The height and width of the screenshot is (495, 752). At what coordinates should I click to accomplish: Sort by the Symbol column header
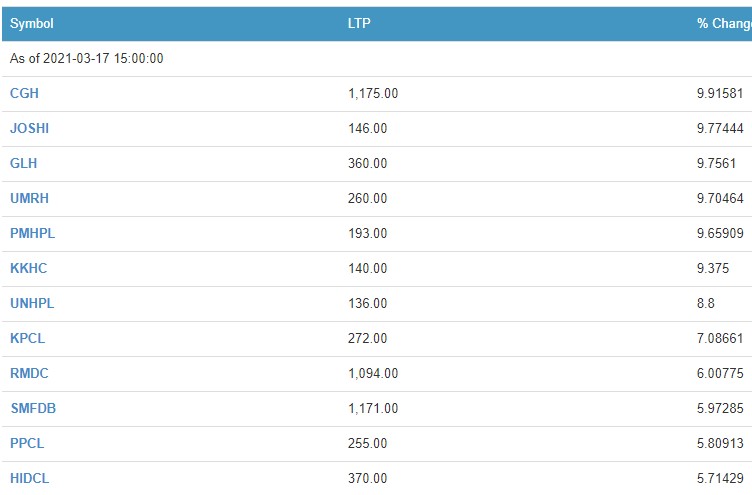[32, 23]
